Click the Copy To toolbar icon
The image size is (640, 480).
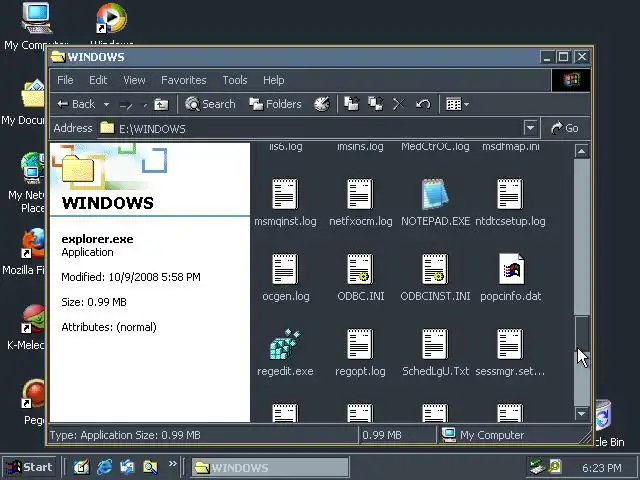(376, 104)
